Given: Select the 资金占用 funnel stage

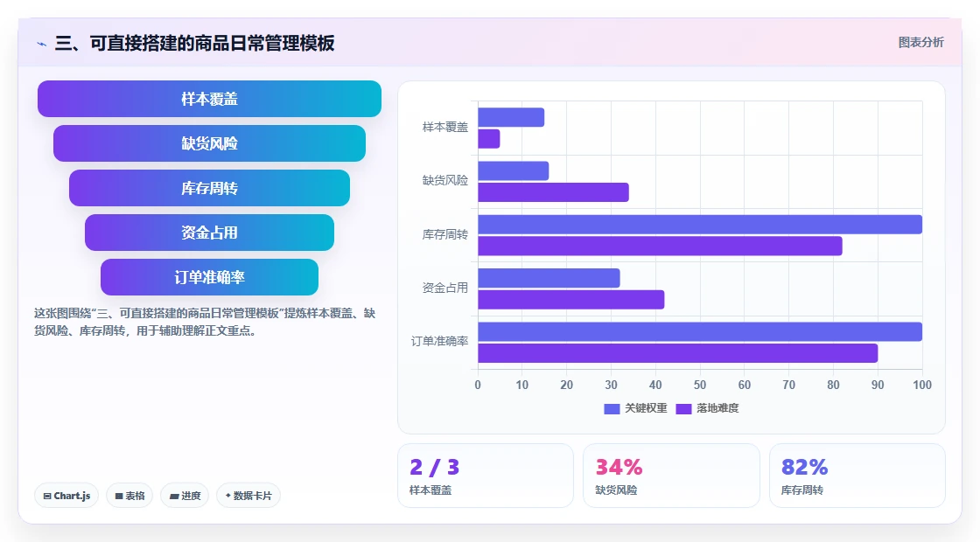Looking at the screenshot, I should click(x=209, y=233).
